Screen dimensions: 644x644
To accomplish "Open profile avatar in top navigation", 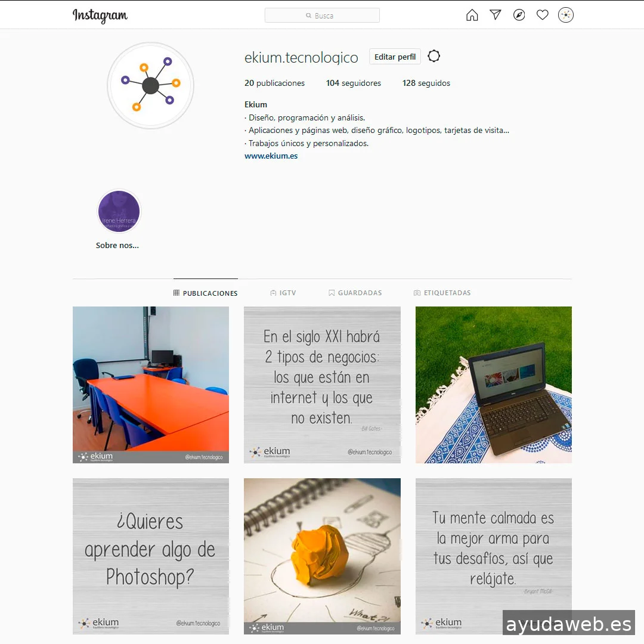I will pyautogui.click(x=565, y=15).
